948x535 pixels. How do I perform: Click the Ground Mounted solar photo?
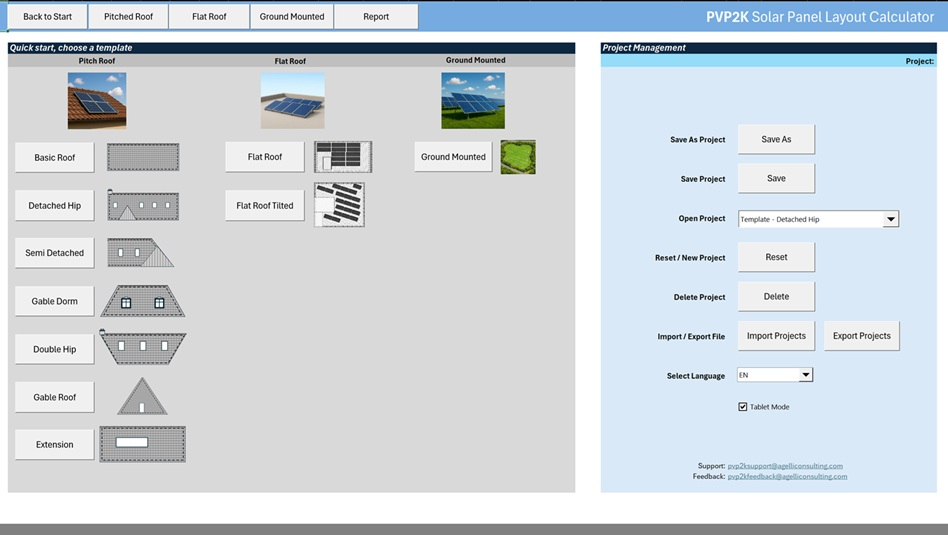click(473, 100)
